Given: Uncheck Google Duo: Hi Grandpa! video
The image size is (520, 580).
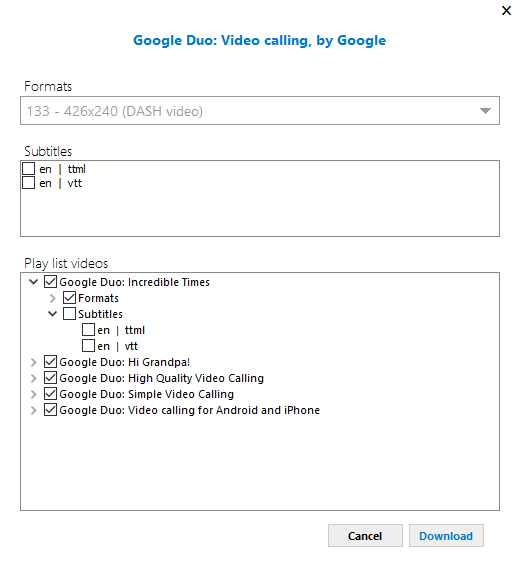Looking at the screenshot, I should [50, 362].
